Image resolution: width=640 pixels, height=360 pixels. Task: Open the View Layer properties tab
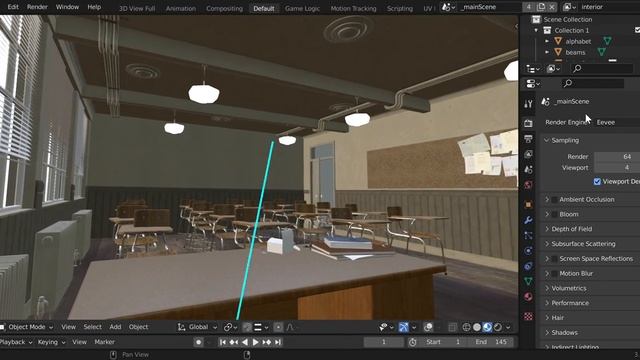528,154
